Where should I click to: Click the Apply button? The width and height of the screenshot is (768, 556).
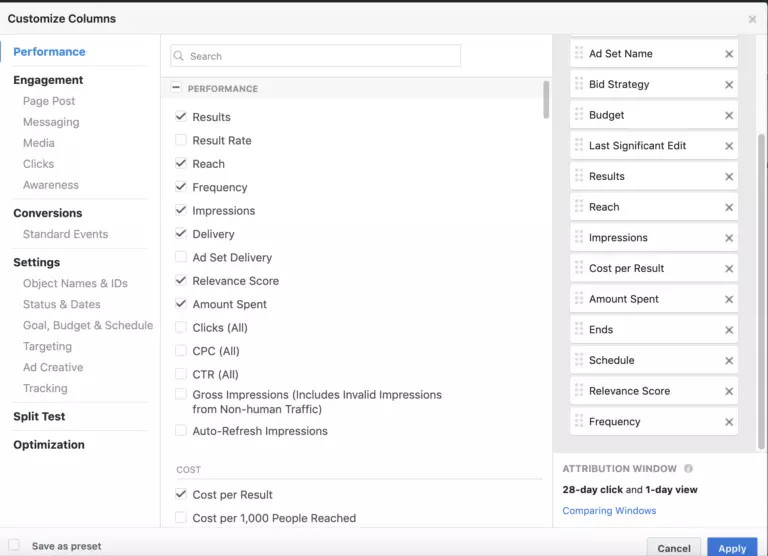point(732,547)
